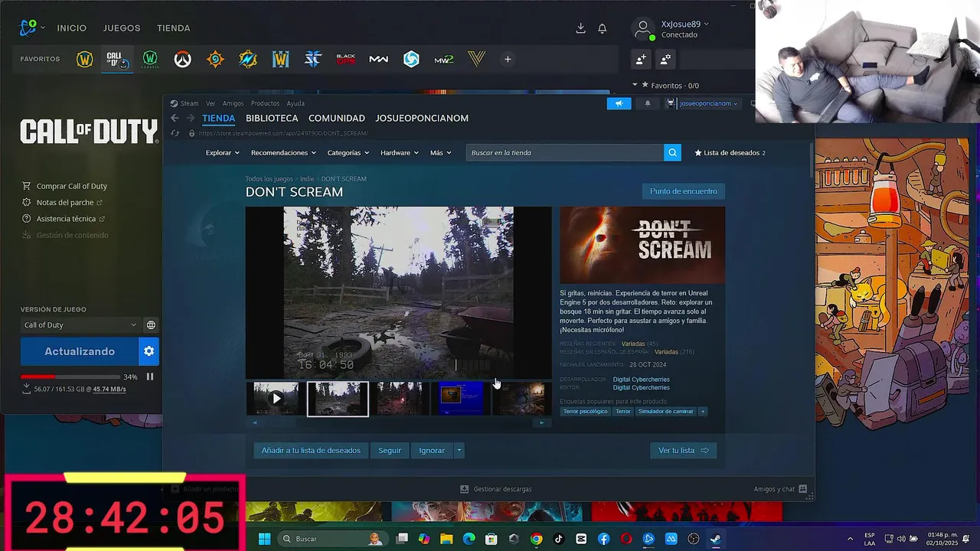Screen dimensions: 980x551
Task: Open JUEGOS tab in Battle.net
Action: point(122,28)
